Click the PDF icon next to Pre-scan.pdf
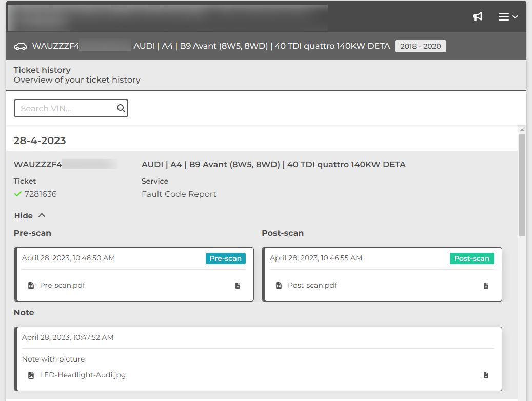 [31, 285]
